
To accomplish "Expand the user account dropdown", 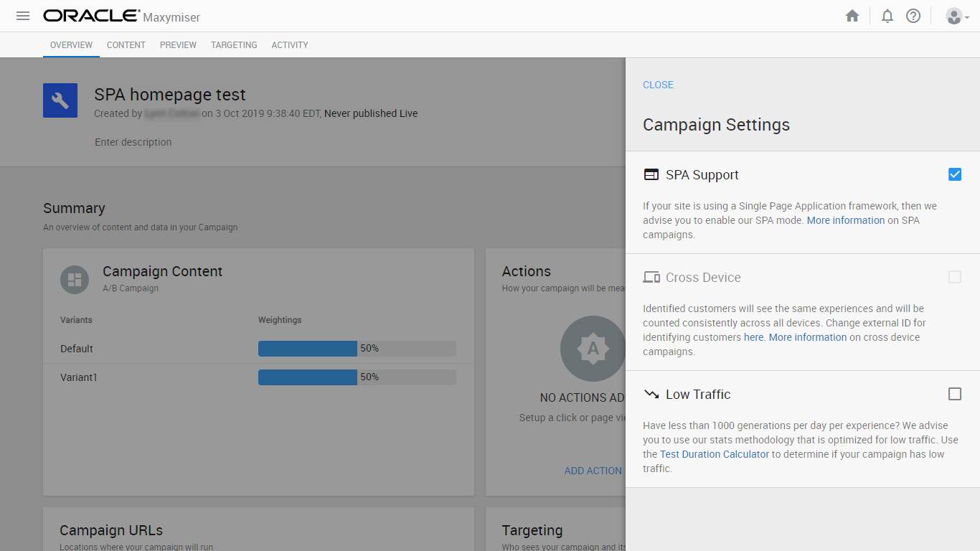I will point(957,16).
